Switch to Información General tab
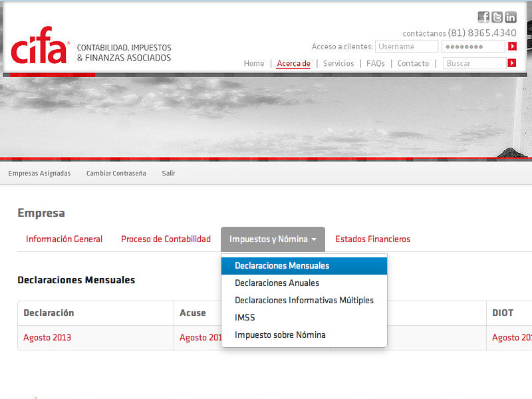Viewport: 532px width, 399px height. (x=64, y=239)
